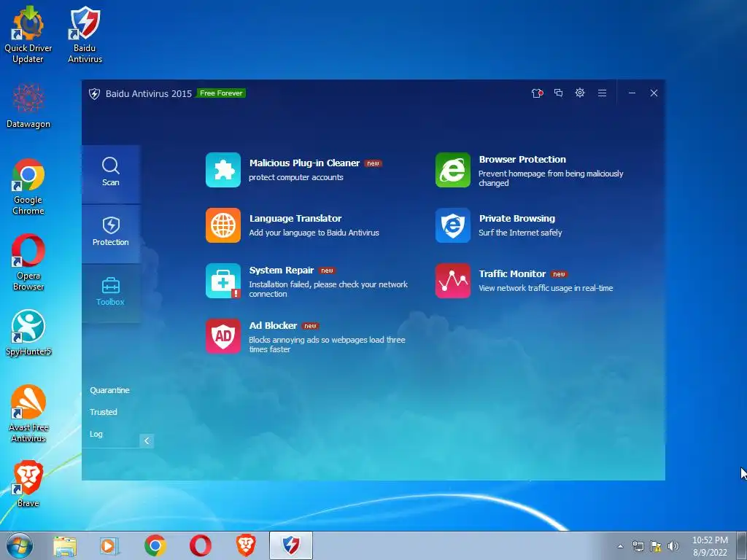Image resolution: width=747 pixels, height=560 pixels.
Task: Open File Explorer from the taskbar
Action: 65,545
